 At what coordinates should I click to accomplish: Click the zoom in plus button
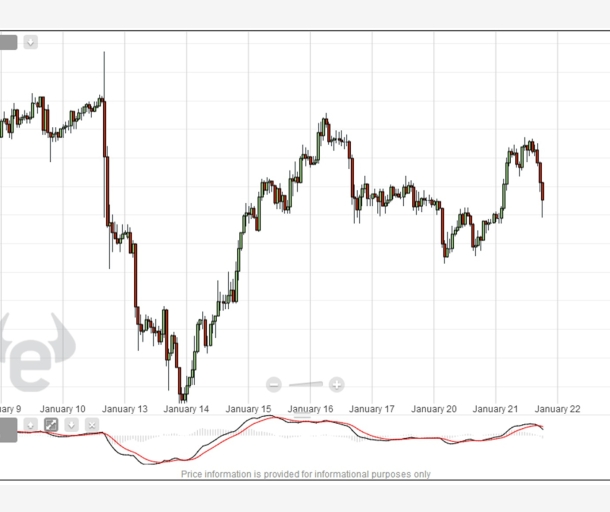tap(337, 385)
